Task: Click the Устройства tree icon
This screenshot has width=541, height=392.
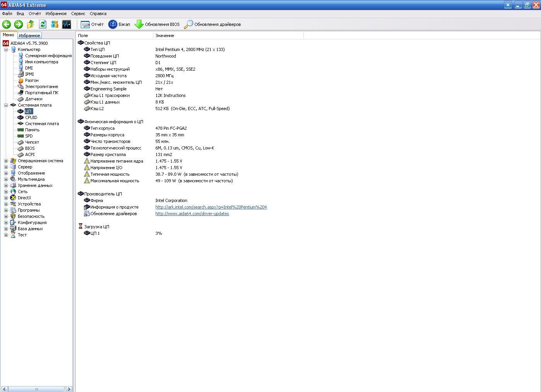Action: (13, 204)
